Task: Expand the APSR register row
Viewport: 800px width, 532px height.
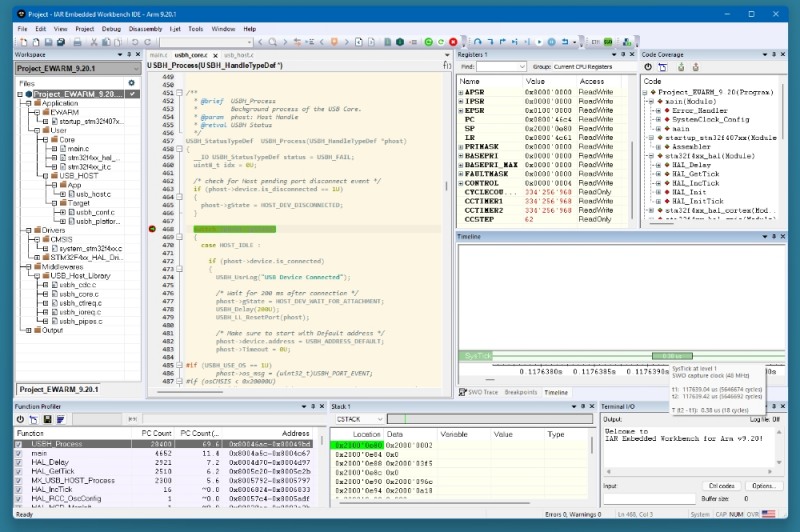Action: point(461,92)
